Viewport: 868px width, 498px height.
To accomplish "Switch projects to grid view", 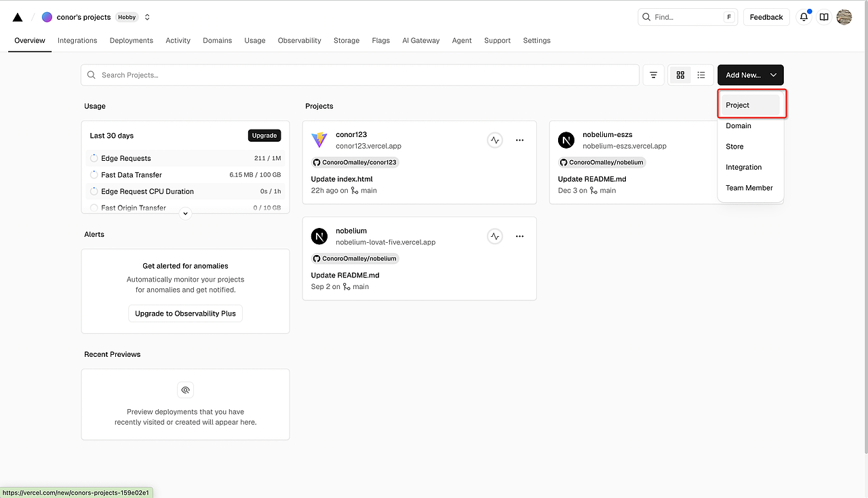I will (680, 75).
